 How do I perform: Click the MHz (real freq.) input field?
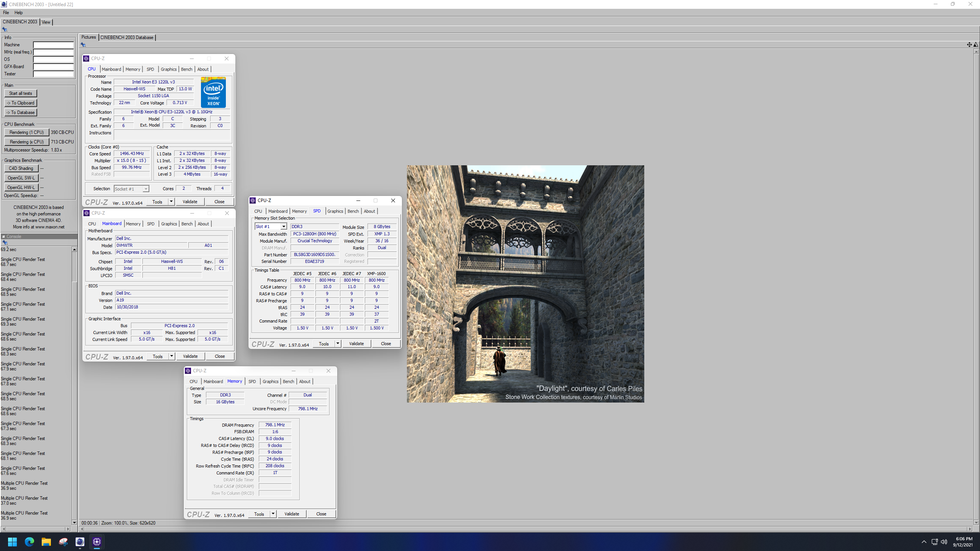click(x=53, y=52)
